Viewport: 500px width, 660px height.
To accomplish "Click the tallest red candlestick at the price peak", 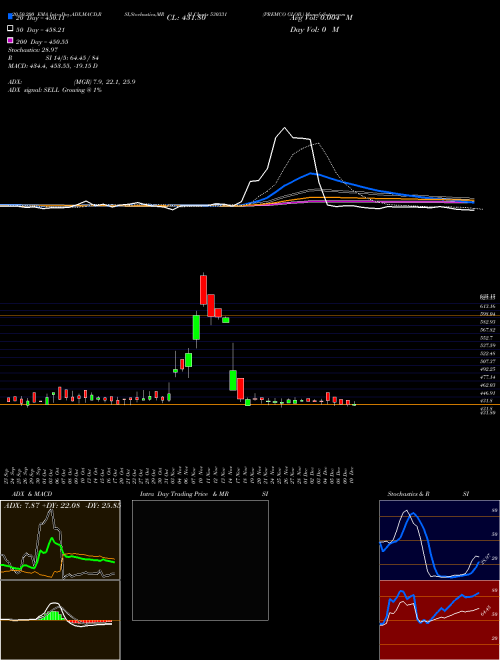I will [x=204, y=289].
